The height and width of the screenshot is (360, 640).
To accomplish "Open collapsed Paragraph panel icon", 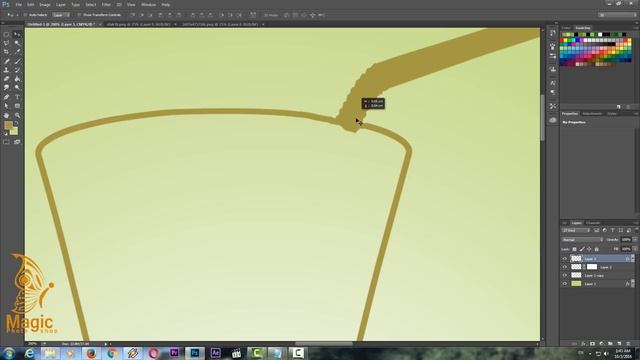I will coord(553,93).
